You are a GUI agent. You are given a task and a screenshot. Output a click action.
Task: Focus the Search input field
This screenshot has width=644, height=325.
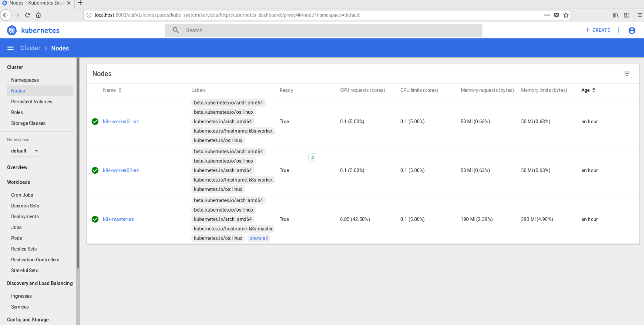(x=324, y=30)
